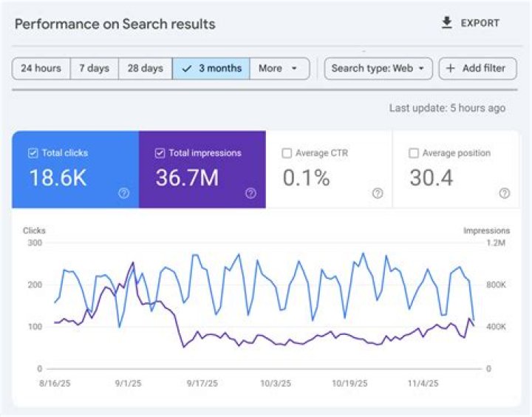Click the 10/19/25 date axis label
Image resolution: width=532 pixels, height=417 pixels.
(x=349, y=384)
